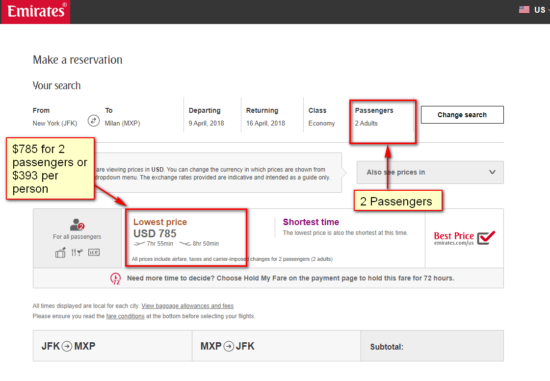Click the Emirates logo

[35, 11]
